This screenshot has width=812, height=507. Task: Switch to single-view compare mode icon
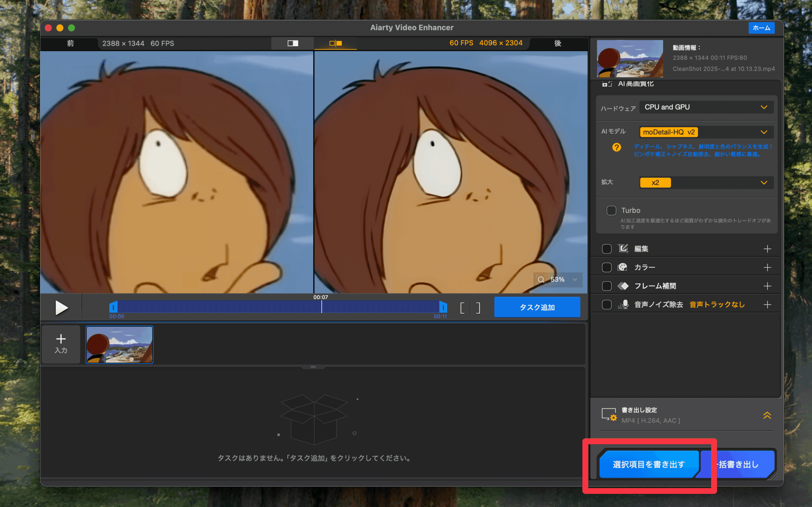(292, 43)
